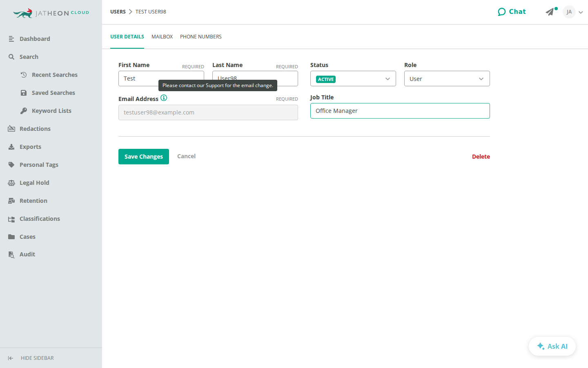
Task: Click the Cases folder icon
Action: (11, 237)
